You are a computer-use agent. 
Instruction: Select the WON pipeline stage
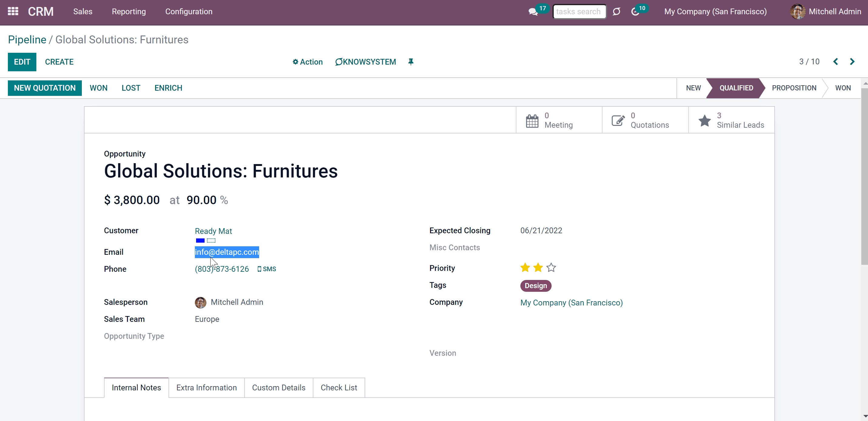click(x=843, y=88)
